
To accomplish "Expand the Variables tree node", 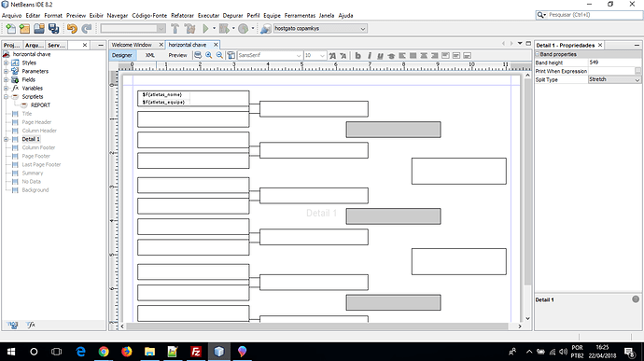I will pos(7,89).
